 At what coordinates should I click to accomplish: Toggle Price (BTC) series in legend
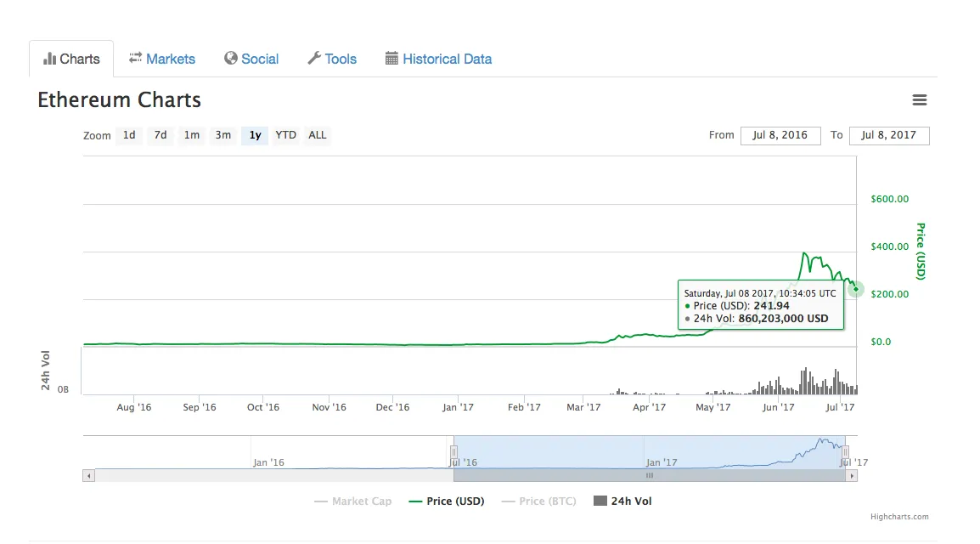538,501
